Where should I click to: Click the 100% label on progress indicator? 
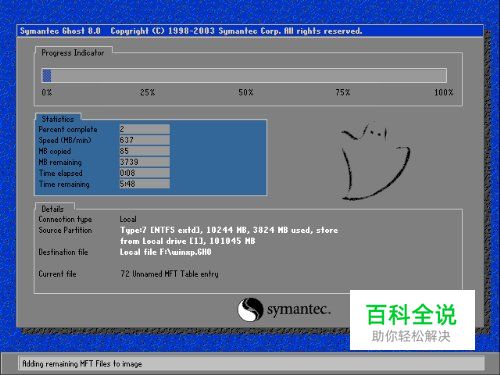444,92
